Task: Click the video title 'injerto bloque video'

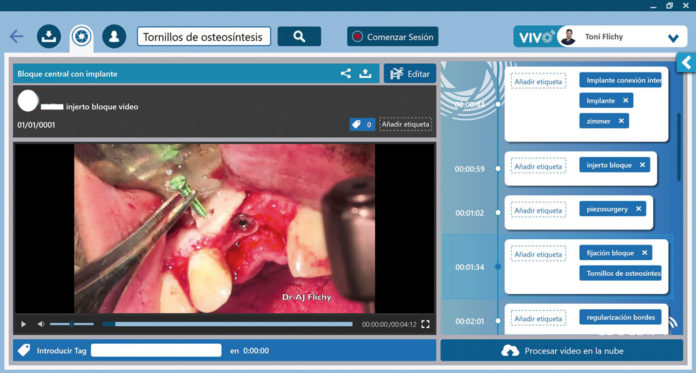Action: tap(102, 107)
